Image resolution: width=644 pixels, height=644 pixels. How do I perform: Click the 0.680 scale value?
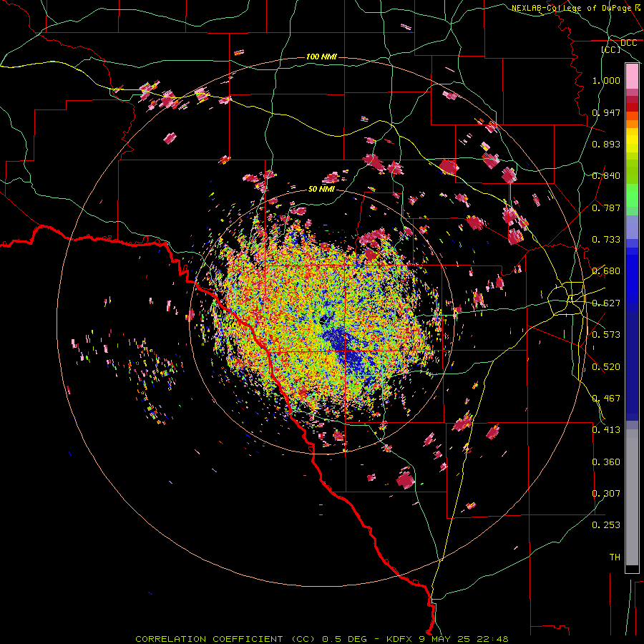[606, 271]
